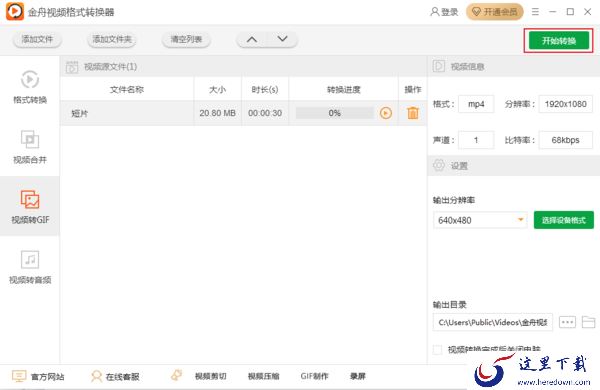
Task: Click the 视频信息 panel icon
Action: (x=439, y=66)
